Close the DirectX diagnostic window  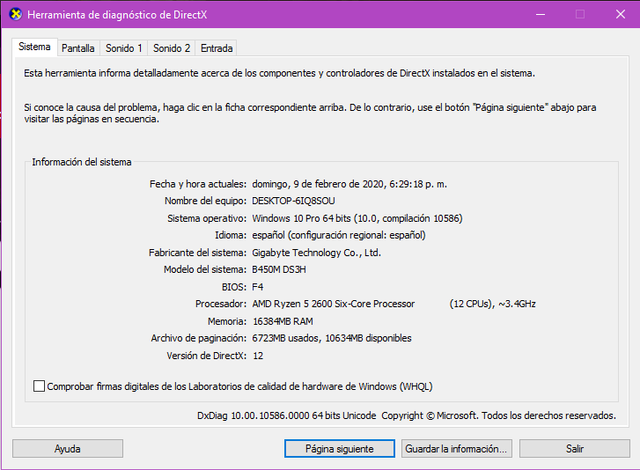620,14
